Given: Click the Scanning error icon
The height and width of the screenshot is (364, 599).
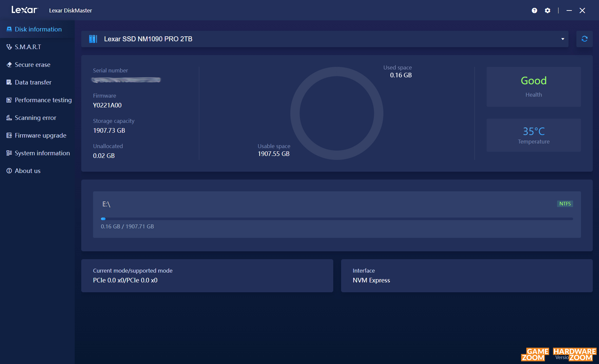Looking at the screenshot, I should click(9, 118).
